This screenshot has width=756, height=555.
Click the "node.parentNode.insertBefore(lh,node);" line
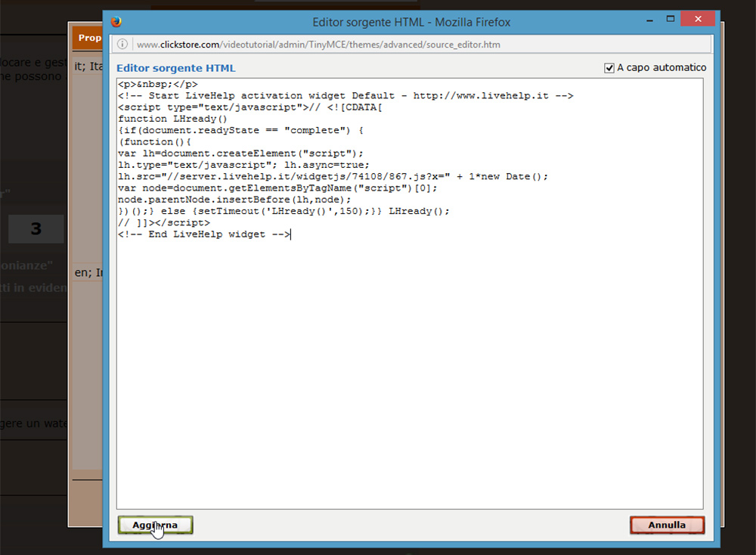234,200
